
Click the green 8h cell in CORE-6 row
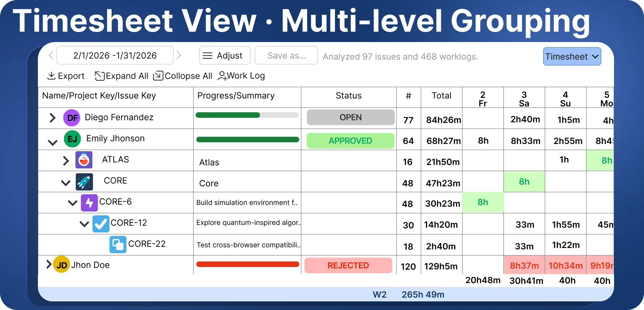[483, 202]
